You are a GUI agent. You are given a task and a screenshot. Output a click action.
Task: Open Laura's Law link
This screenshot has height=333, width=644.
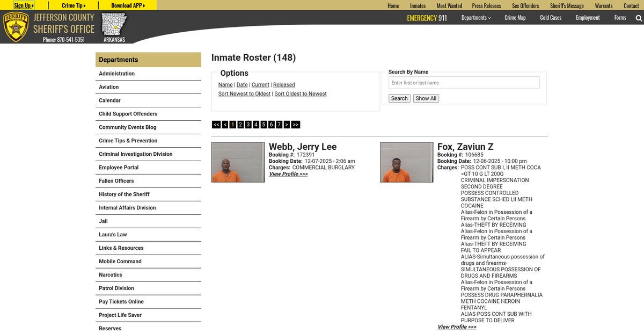tap(148, 235)
